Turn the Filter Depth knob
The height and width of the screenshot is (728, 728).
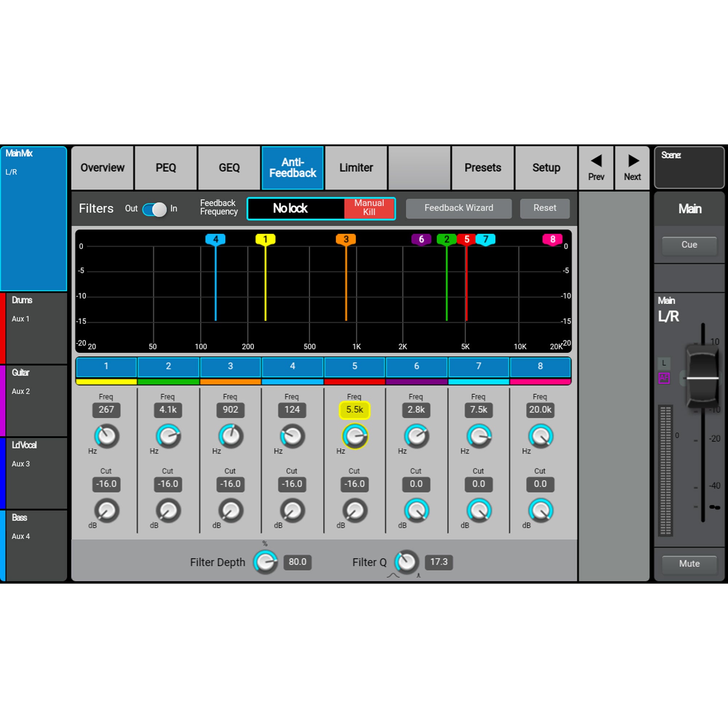(266, 562)
